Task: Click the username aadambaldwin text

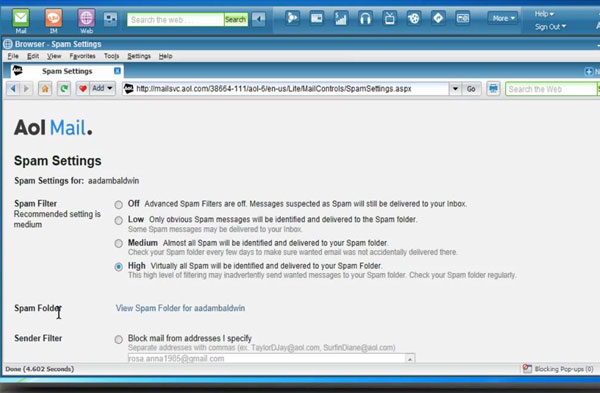Action: point(114,181)
